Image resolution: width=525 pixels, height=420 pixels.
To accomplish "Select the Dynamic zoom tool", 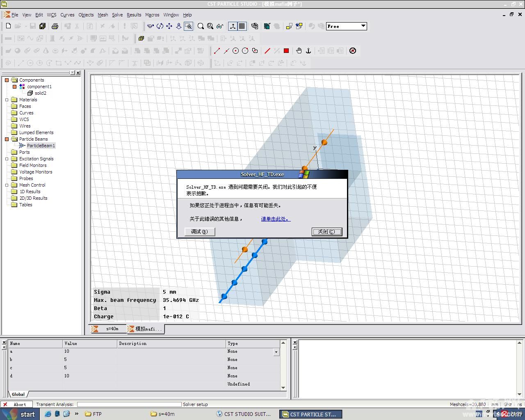I will tap(179, 26).
